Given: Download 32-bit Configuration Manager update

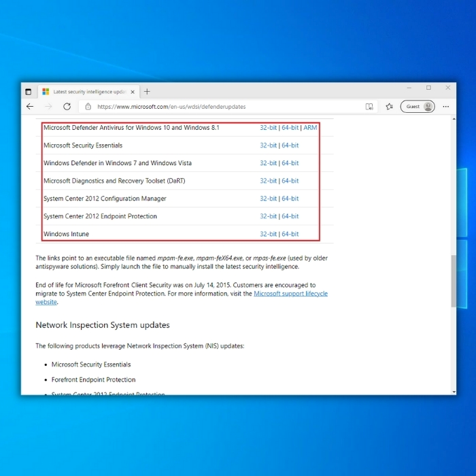Looking at the screenshot, I should 268,199.
